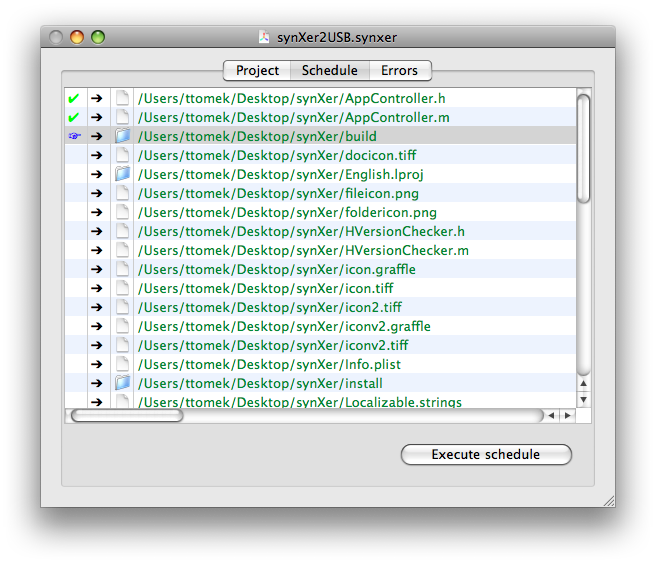
Task: Click the file icon next to docicon.tiff
Action: click(x=122, y=155)
